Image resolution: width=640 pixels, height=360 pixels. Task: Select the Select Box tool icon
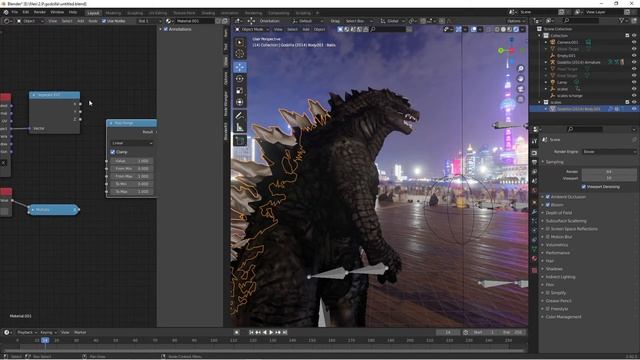(240, 42)
